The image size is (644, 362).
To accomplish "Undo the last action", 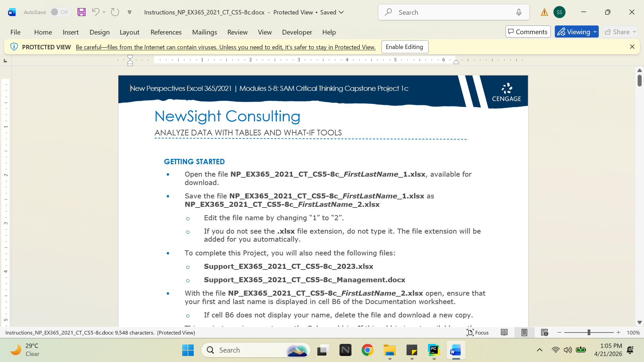I will [x=96, y=12].
